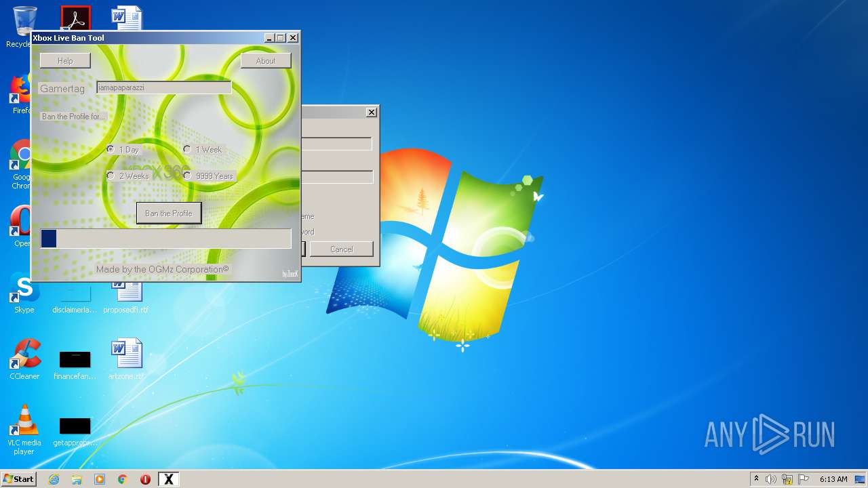Close the background dialog window
Screen dimensions: 868x488
(371, 113)
